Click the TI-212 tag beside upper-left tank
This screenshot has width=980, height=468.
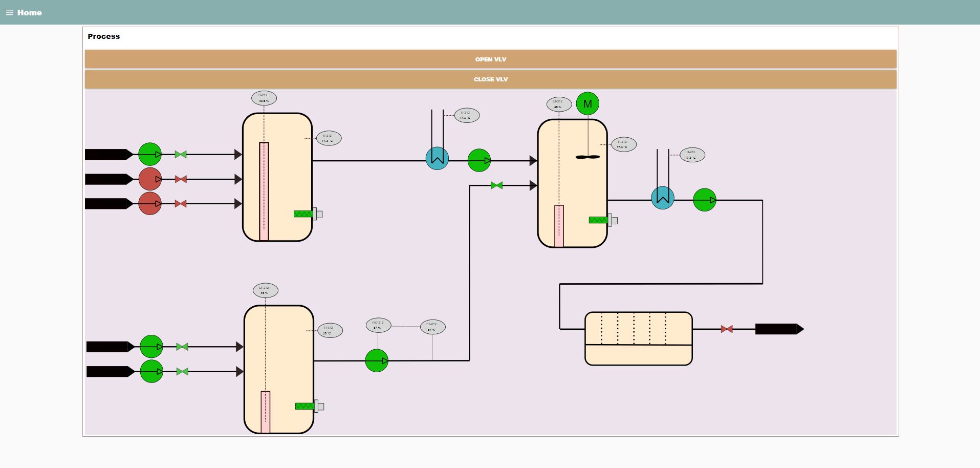coord(329,138)
